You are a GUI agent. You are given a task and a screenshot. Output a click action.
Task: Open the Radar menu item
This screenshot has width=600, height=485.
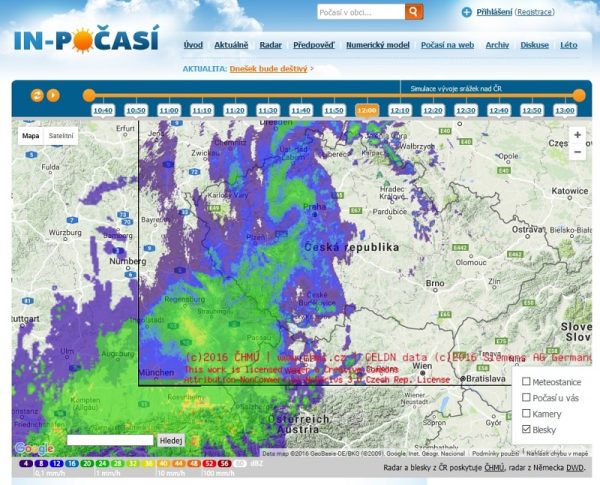click(271, 45)
